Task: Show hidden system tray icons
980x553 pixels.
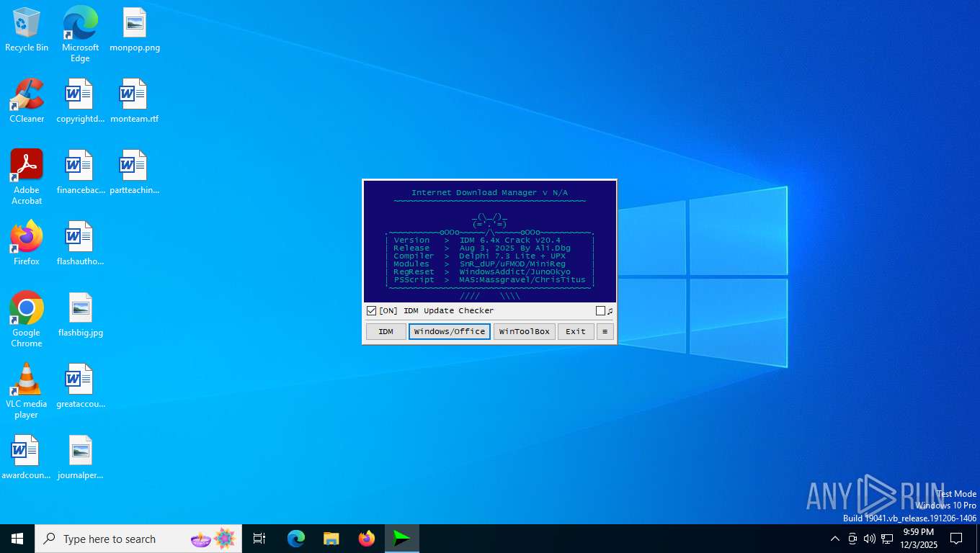Action: coord(835,539)
